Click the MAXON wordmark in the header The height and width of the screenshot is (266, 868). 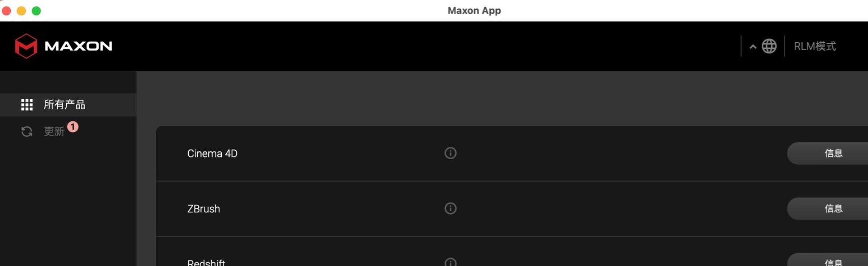coord(78,46)
